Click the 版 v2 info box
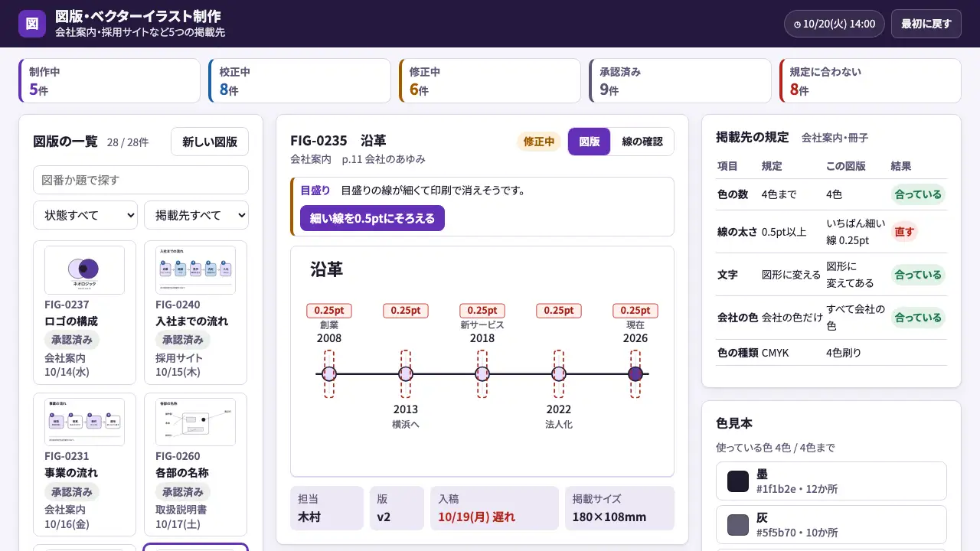 pyautogui.click(x=397, y=508)
